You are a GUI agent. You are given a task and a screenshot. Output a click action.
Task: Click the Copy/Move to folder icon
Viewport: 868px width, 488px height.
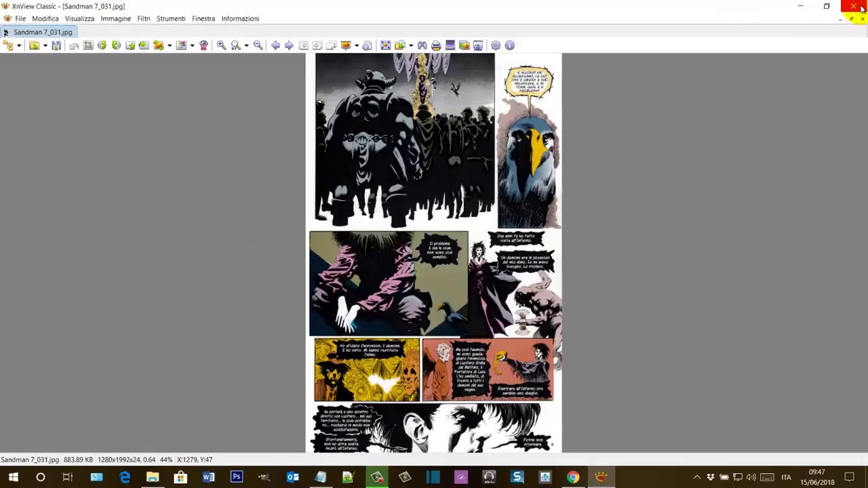point(399,45)
